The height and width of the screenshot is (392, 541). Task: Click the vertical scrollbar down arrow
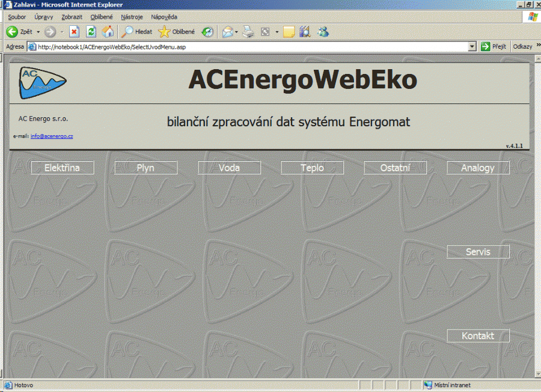538,374
